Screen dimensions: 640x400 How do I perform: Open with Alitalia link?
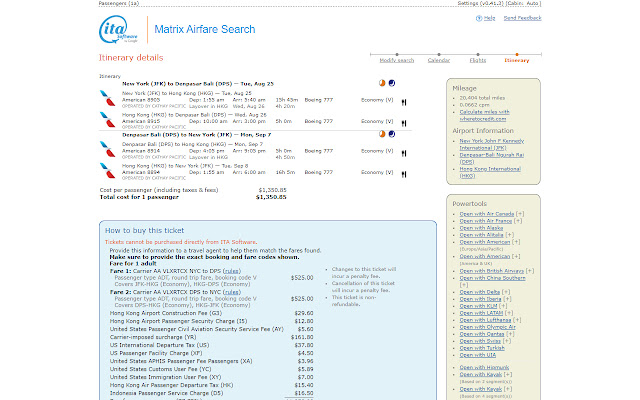pyautogui.click(x=482, y=235)
